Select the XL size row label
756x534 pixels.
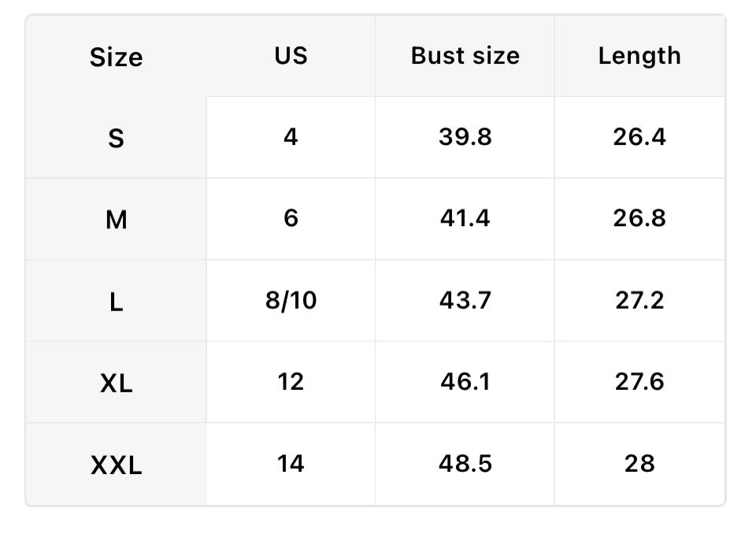click(x=116, y=384)
